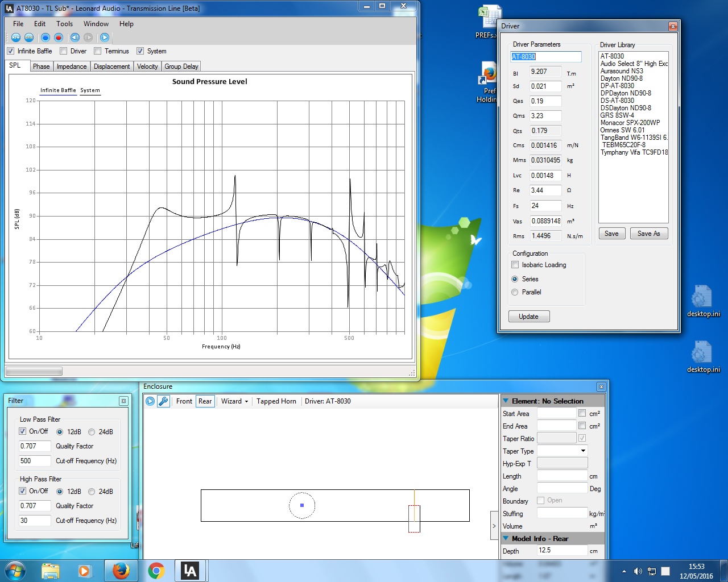Launch the media player taskbar icon
The height and width of the screenshot is (582, 728).
click(85, 571)
